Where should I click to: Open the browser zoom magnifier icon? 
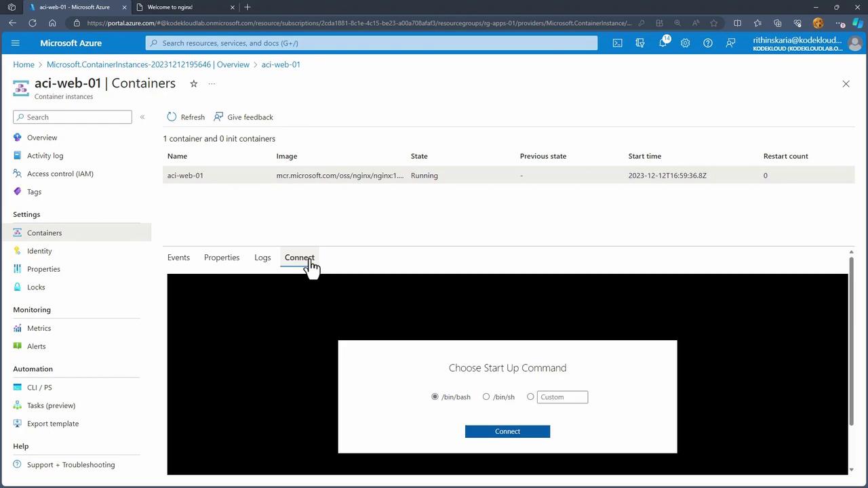(x=677, y=23)
